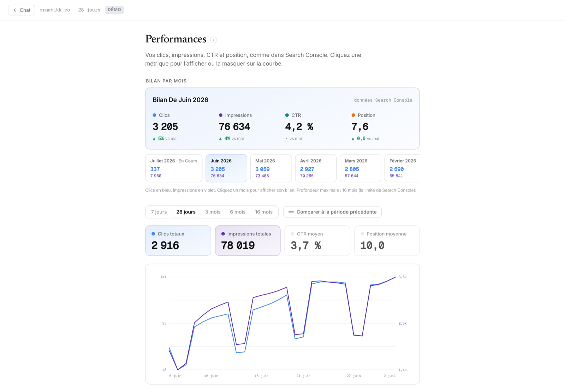Screen dimensions: 565x392
Task: Click the 2 916 Clics totaux value
Action: click(165, 246)
